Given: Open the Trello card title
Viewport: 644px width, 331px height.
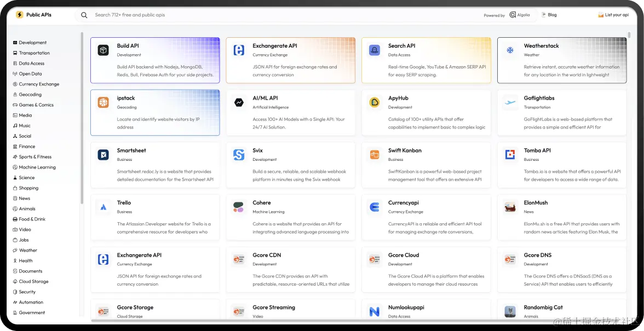Looking at the screenshot, I should (x=124, y=202).
